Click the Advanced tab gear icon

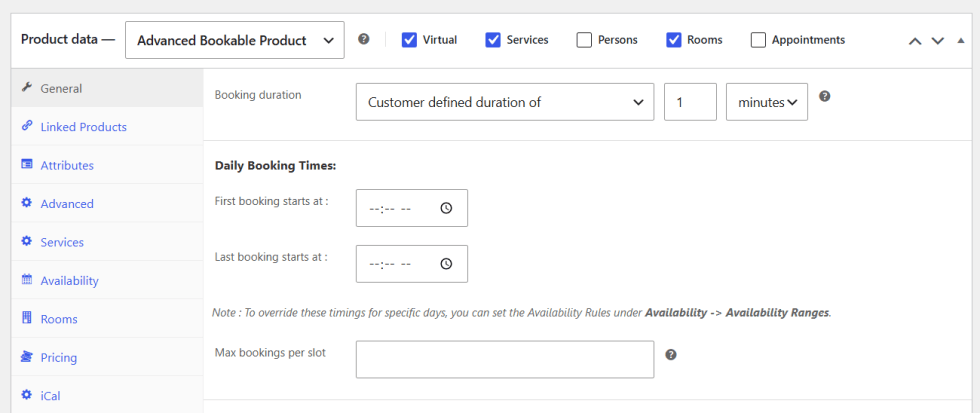click(26, 203)
